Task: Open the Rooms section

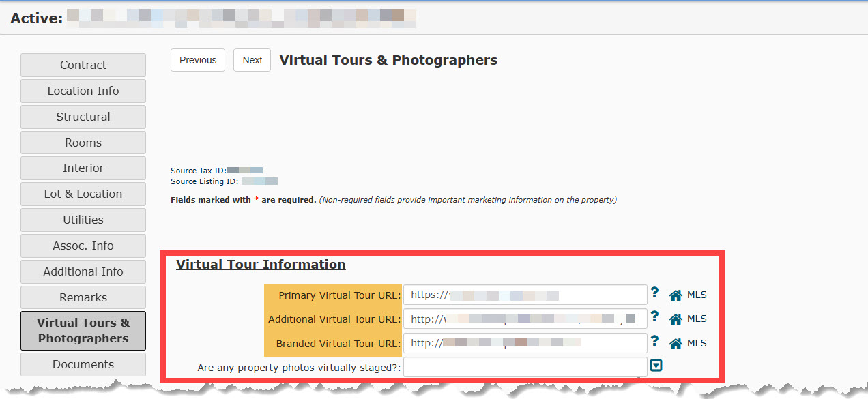Action: pyautogui.click(x=83, y=143)
